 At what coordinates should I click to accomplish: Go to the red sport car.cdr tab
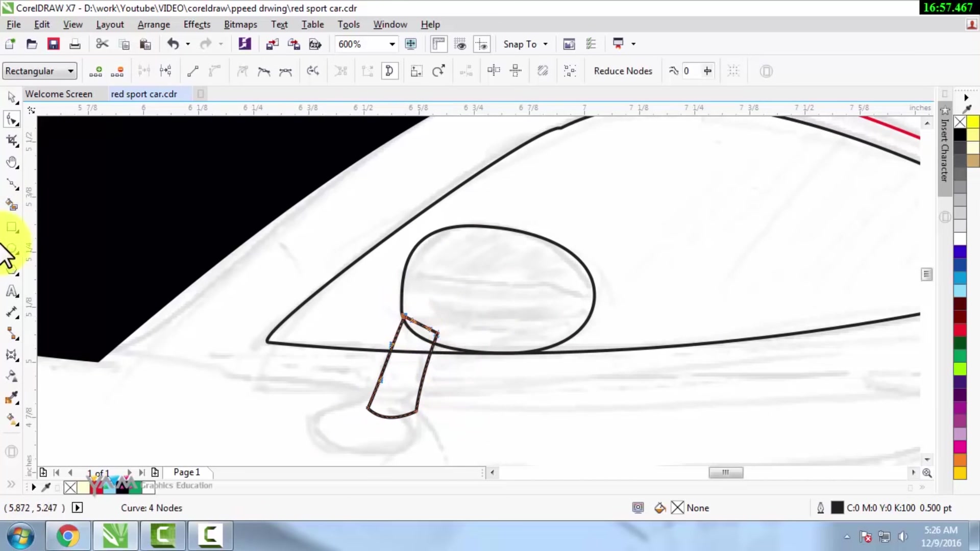(x=143, y=94)
